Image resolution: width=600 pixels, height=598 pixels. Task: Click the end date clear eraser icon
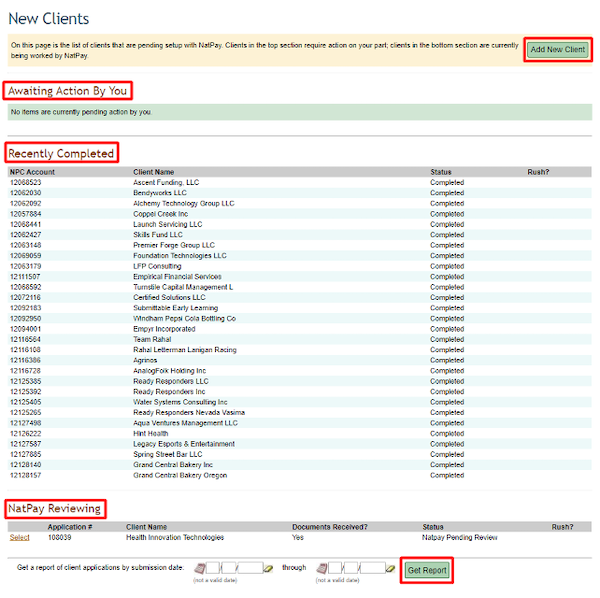[390, 567]
